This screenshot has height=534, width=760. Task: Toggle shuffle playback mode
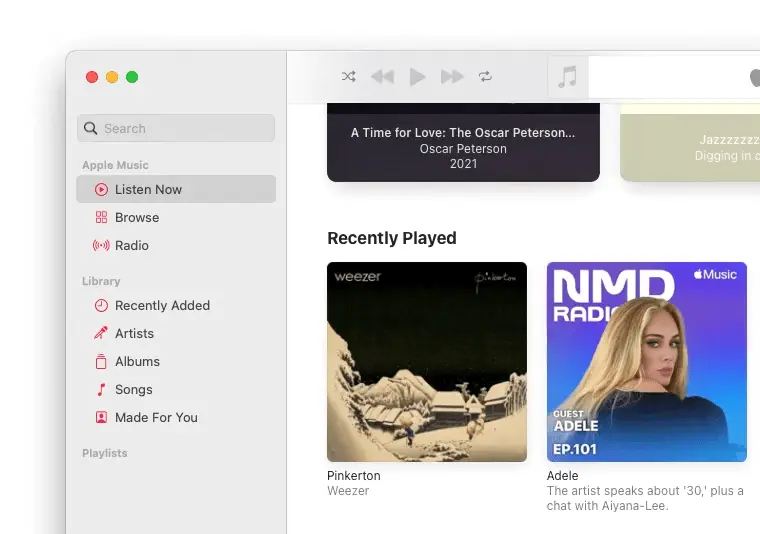coord(348,77)
